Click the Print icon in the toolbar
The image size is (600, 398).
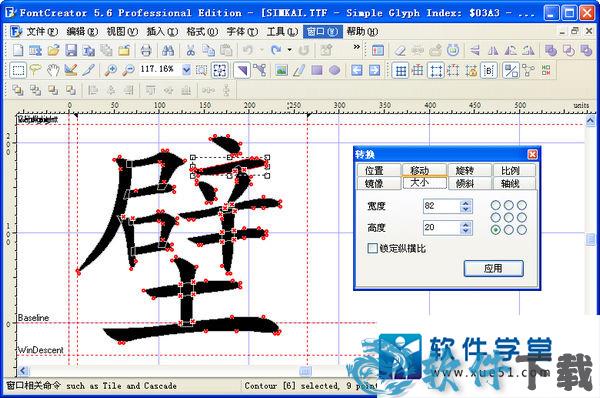(146, 50)
